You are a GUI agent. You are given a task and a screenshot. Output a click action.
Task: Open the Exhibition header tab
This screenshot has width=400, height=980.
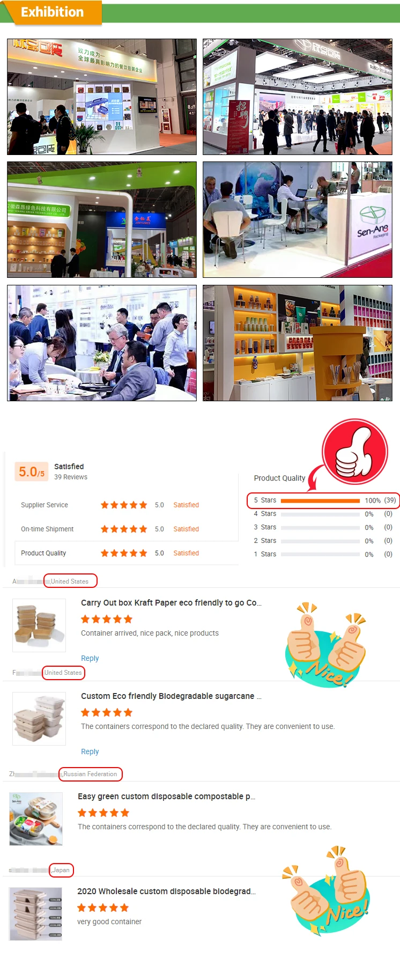click(52, 12)
